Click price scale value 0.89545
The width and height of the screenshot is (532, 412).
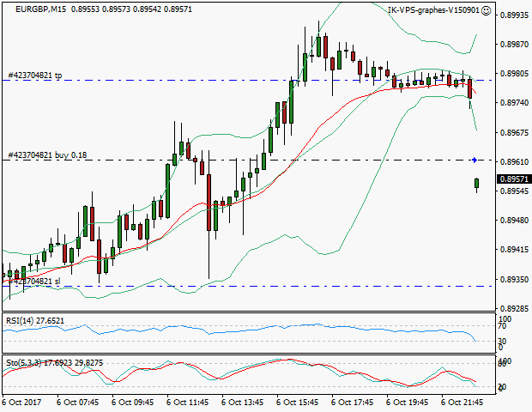pyautogui.click(x=514, y=191)
